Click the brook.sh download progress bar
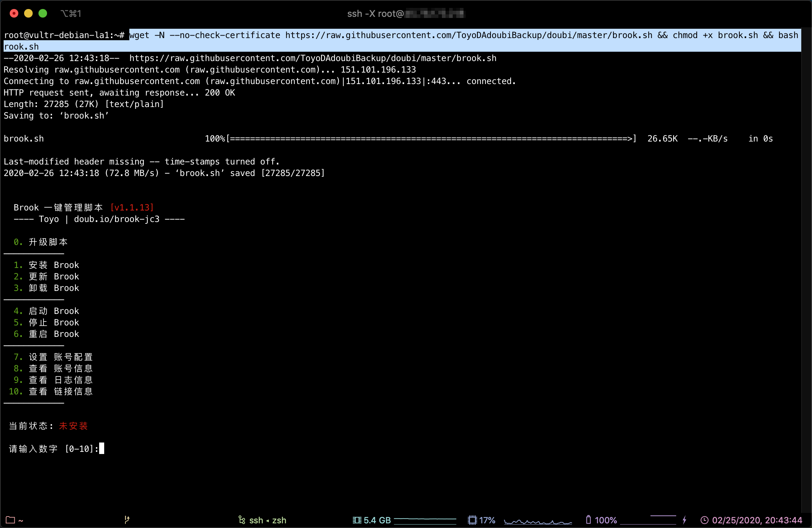This screenshot has height=528, width=812. [431, 139]
